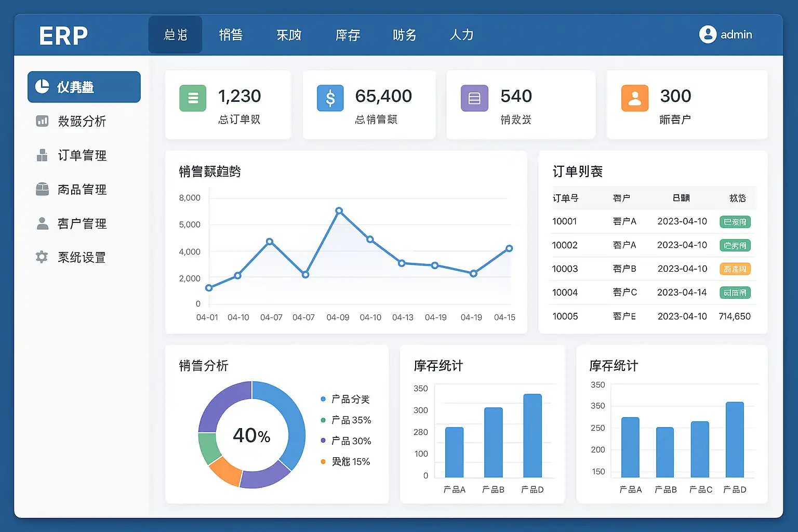Click the purple icon beside 540
Viewport: 798px width, 532px height.
click(x=474, y=98)
